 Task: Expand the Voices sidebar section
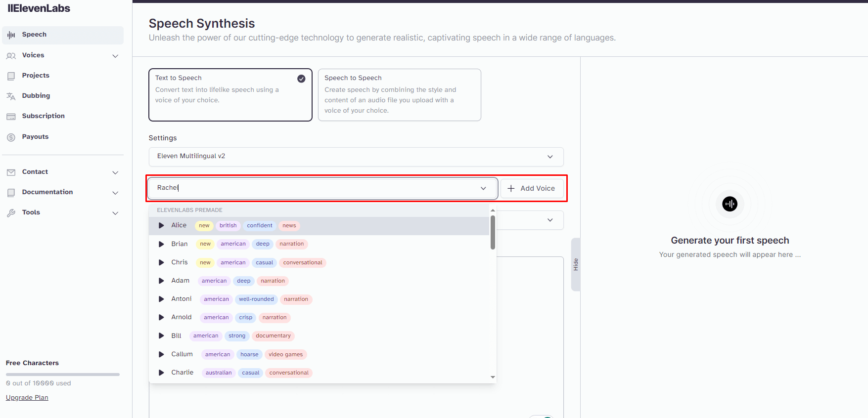click(x=115, y=56)
